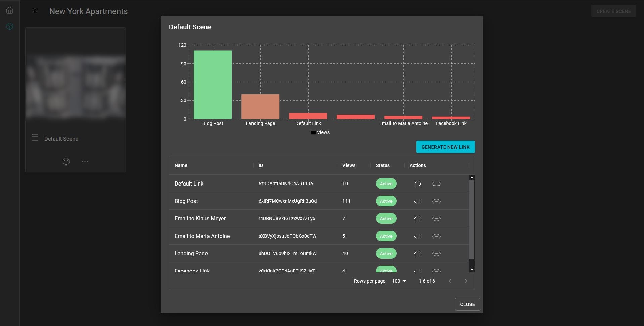Open the cube scenes icon in sidebar
Viewport: 644px width, 326px height.
[10, 26]
